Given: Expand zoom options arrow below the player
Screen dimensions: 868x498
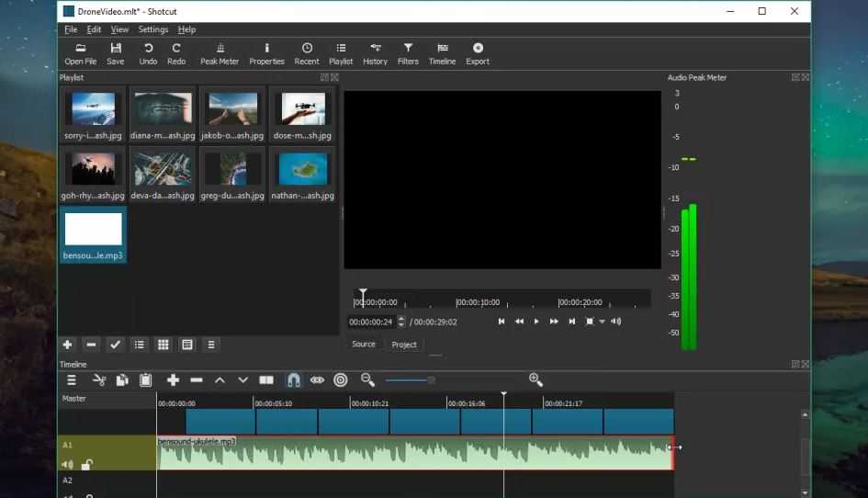Looking at the screenshot, I should 602,322.
